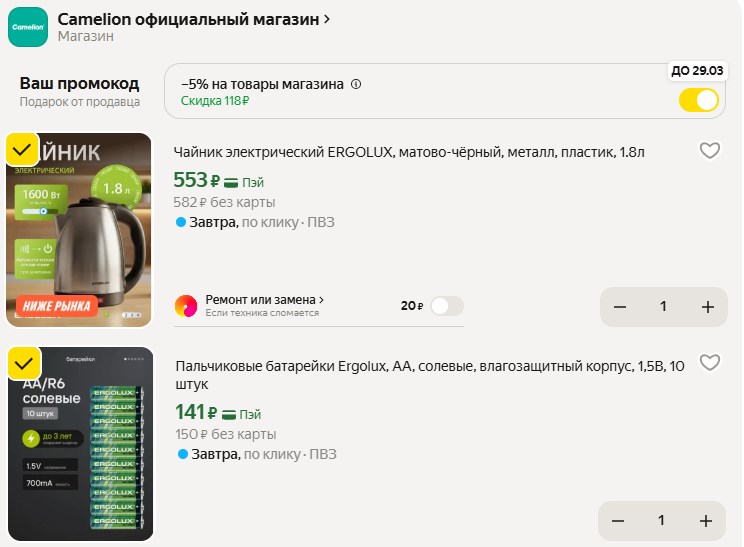
Task: Enable the repair or replacement toggle
Action: tap(446, 306)
